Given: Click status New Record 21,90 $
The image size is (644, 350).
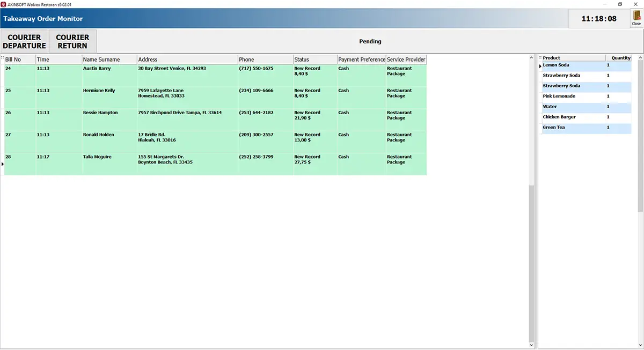Looking at the screenshot, I should 307,115.
